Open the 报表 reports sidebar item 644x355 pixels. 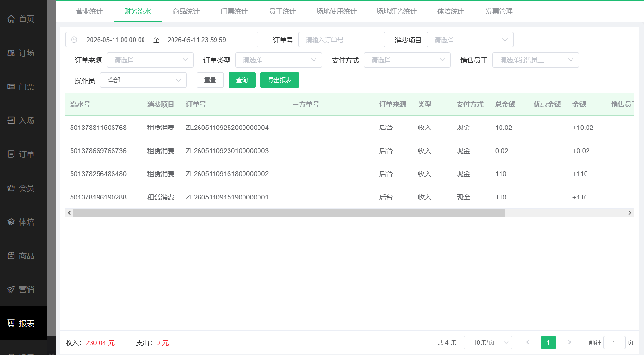(24, 323)
